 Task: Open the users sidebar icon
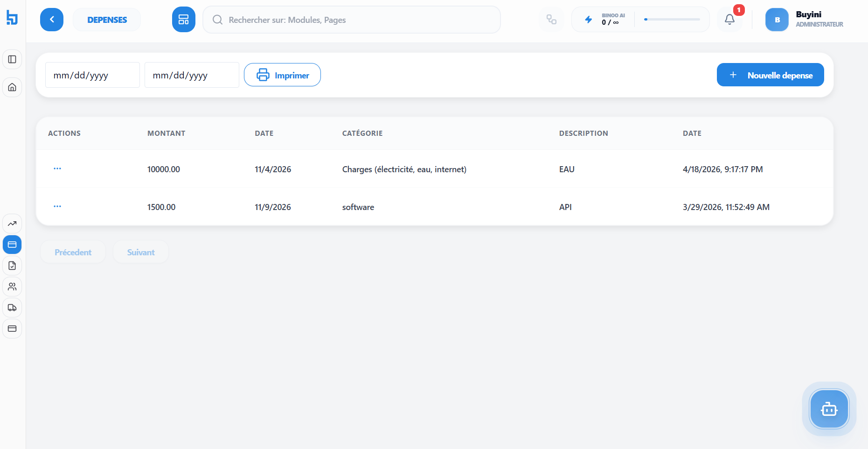click(x=12, y=287)
